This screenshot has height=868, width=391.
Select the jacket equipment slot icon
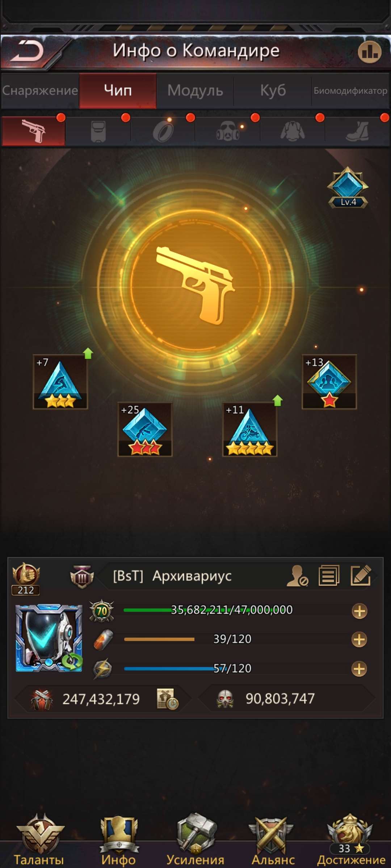(293, 131)
